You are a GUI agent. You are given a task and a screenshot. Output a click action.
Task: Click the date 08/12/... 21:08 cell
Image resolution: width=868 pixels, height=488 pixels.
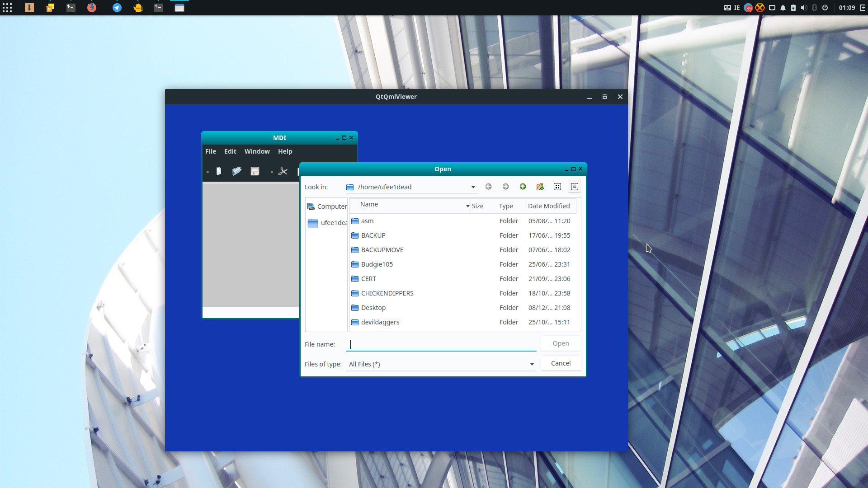tap(549, 308)
